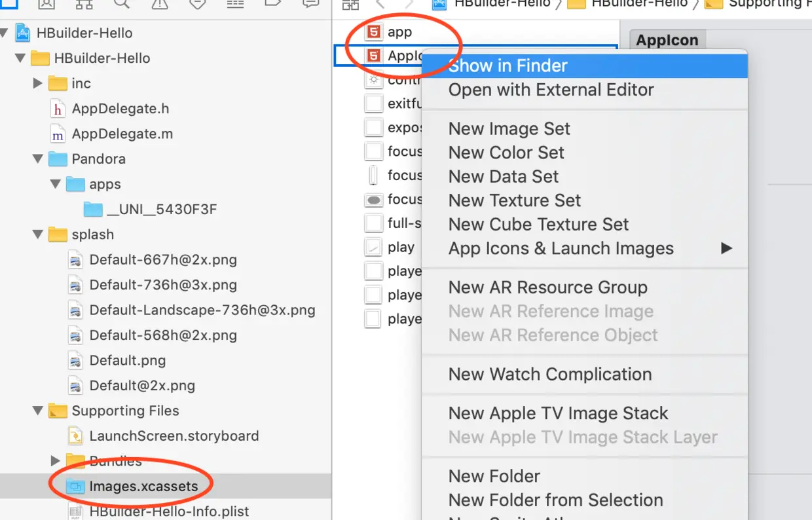Collapse the HBuilder-Hello project root triangle
This screenshot has width=812, height=520.
coord(5,33)
